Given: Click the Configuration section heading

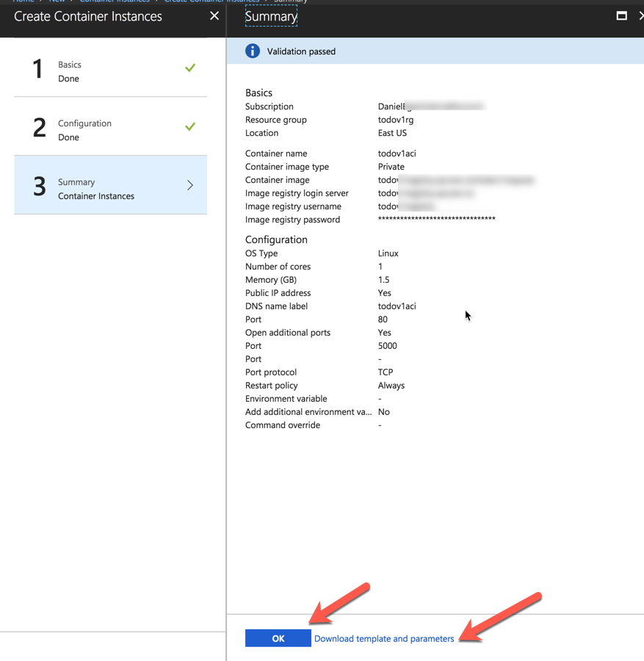Looking at the screenshot, I should (276, 239).
